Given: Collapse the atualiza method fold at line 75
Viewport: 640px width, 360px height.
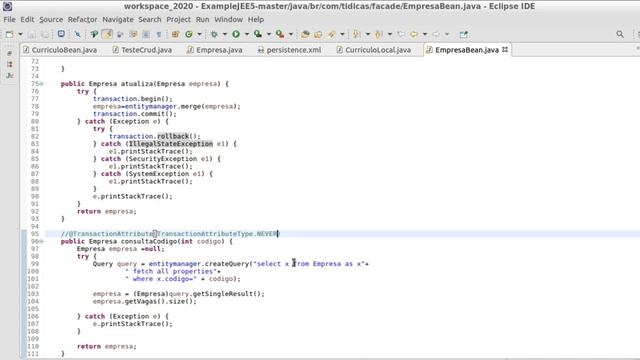Looking at the screenshot, I should [x=41, y=84].
